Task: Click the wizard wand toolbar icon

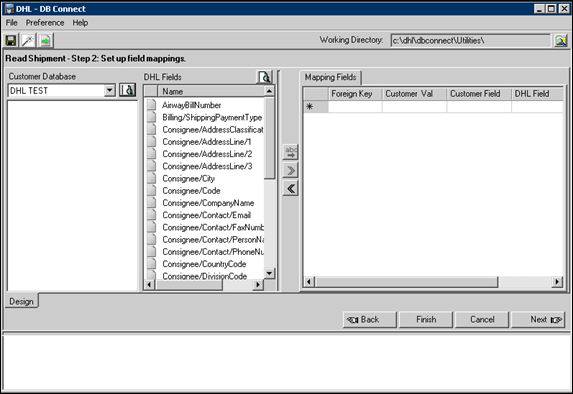Action: click(28, 40)
